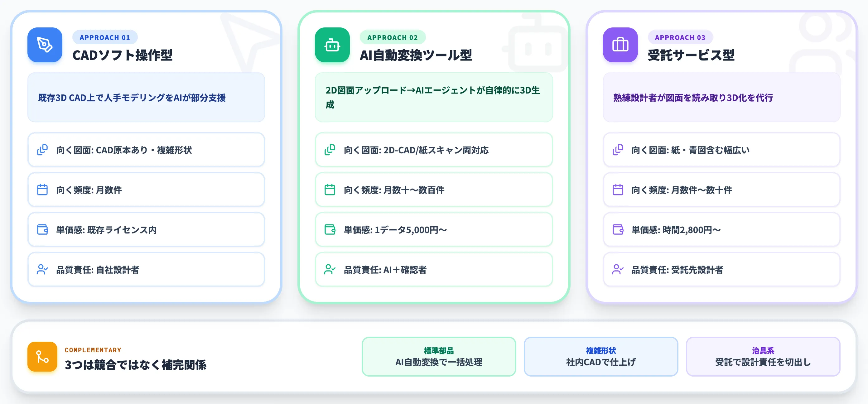The image size is (868, 404).
Task: Click the calendar icon next to 月数十〜数百件
Action: click(330, 190)
